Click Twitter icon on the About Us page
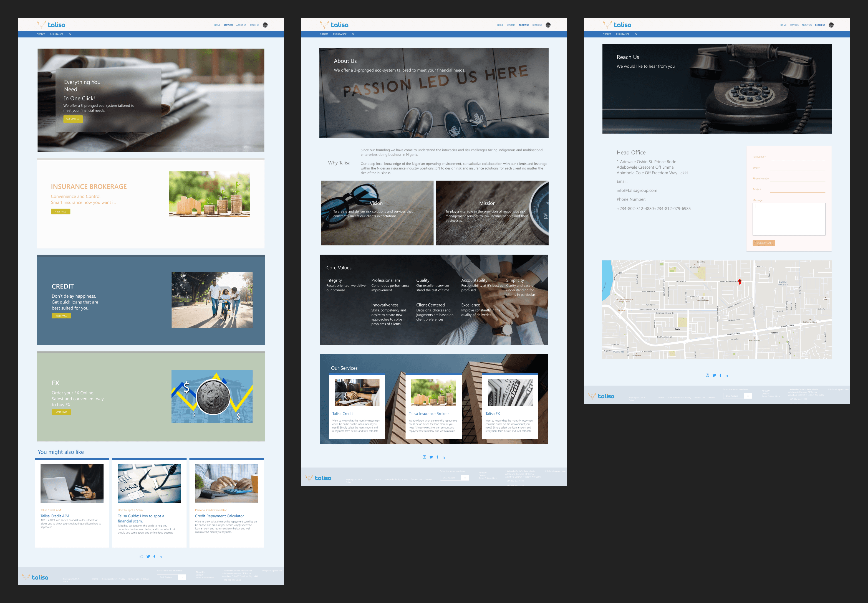Screen dimensions: 868x603 coord(431,457)
